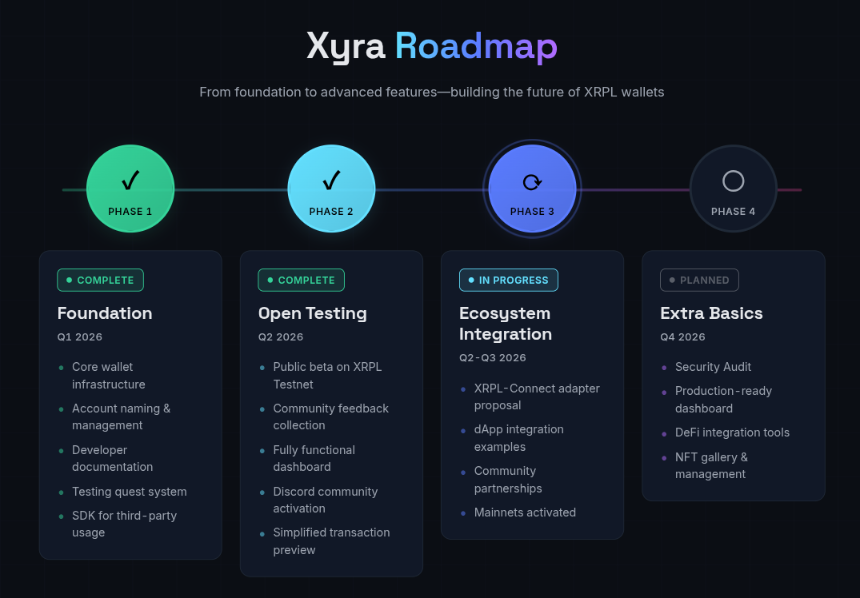Viewport: 860px width, 598px height.
Task: Select the Mainnets activated list item
Action: tap(524, 512)
